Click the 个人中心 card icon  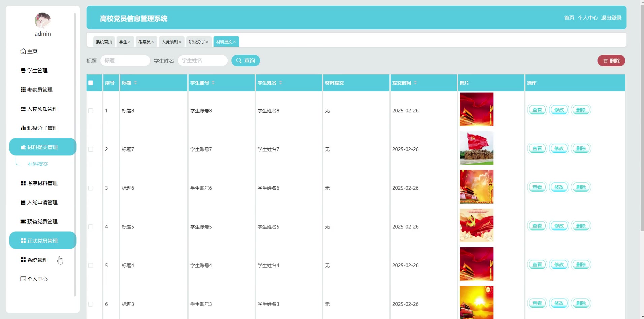click(23, 279)
